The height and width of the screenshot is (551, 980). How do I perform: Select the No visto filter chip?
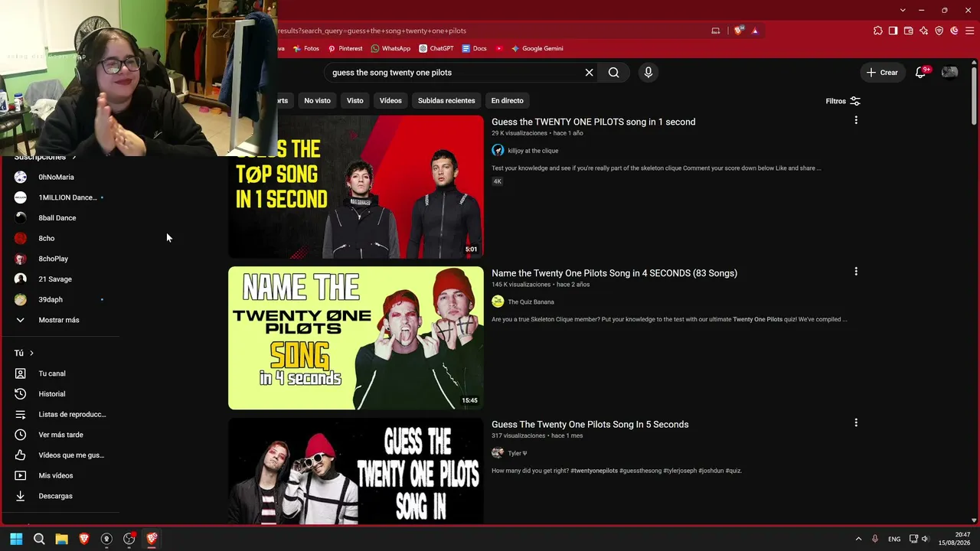coord(317,101)
